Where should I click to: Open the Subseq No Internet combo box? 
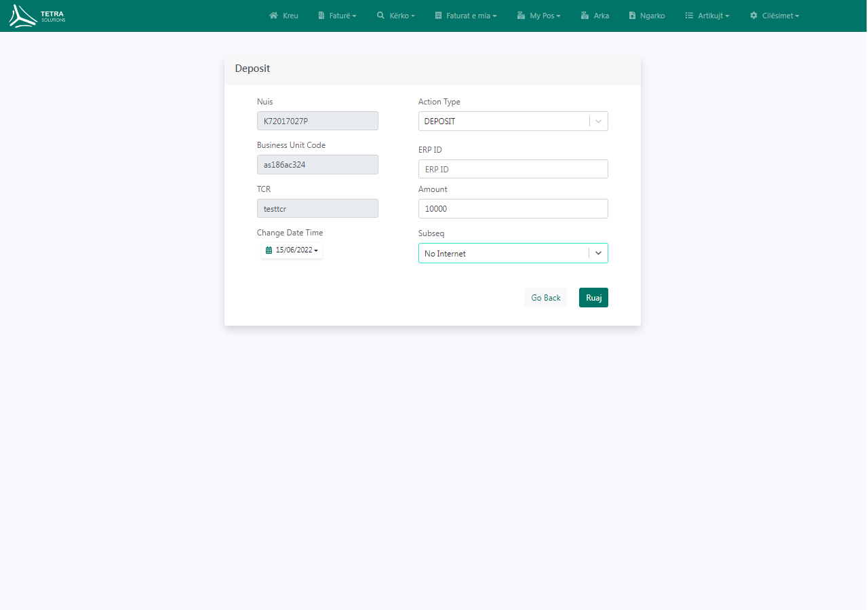[x=513, y=253]
